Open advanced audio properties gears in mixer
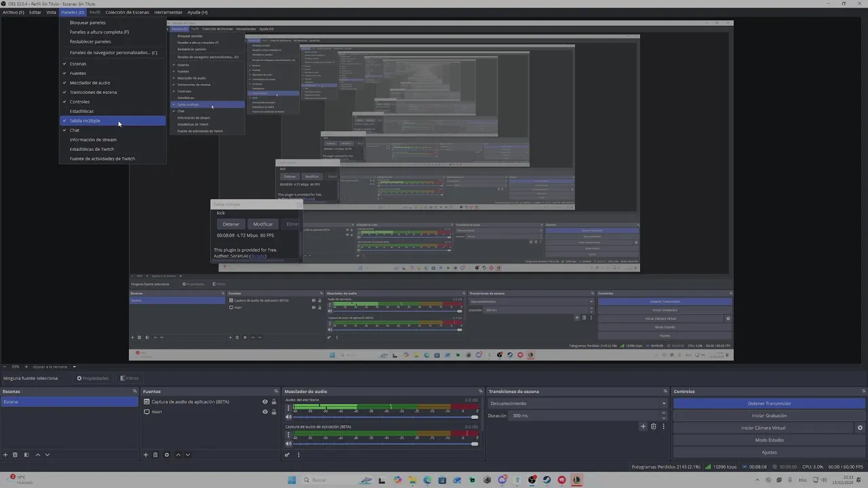This screenshot has height=488, width=868. coord(288,455)
